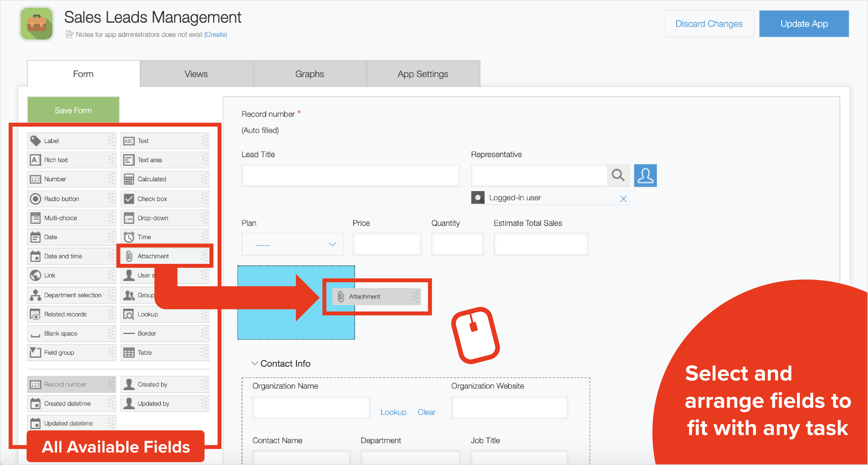
Task: Click the Sales Leads briefcase app icon
Action: [36, 24]
